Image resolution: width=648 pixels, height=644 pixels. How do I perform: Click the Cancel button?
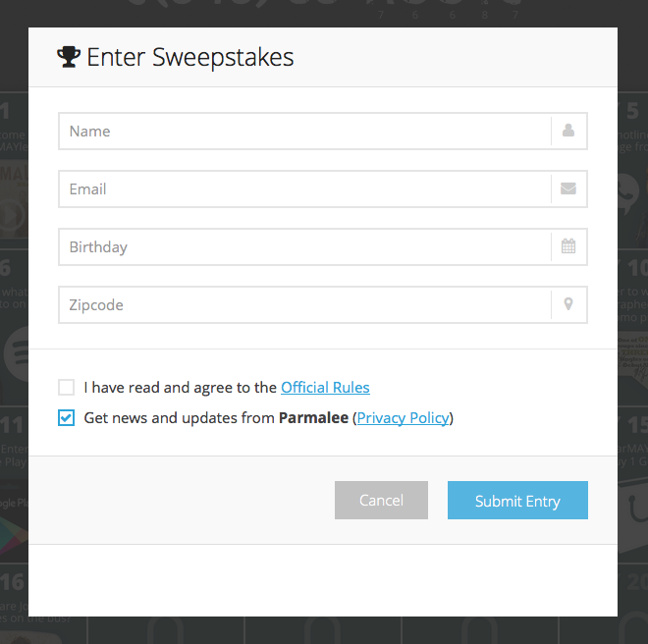coord(381,500)
